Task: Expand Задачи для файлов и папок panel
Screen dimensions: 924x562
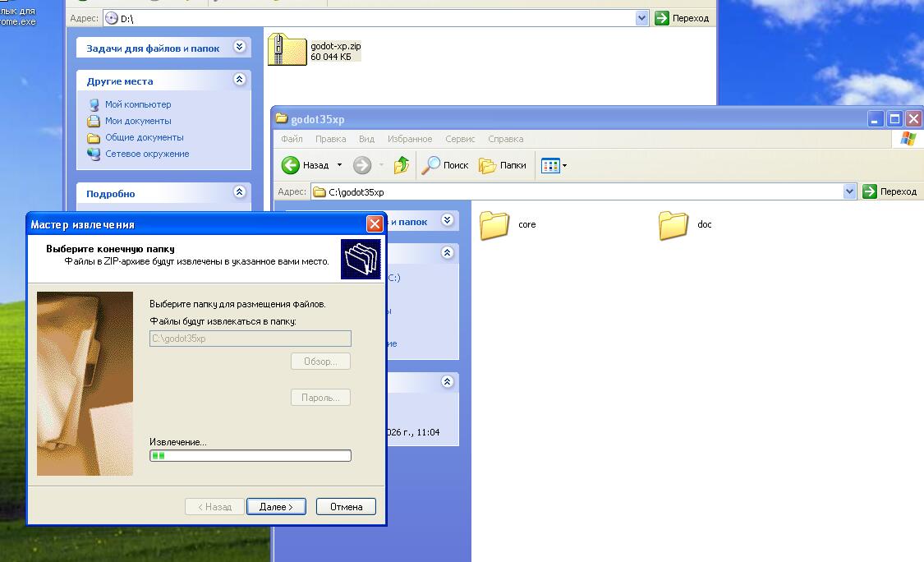Action: [239, 47]
